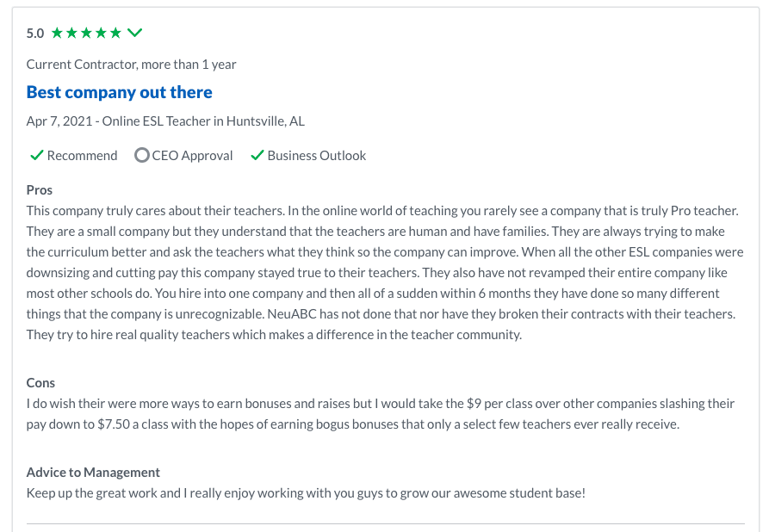769x532 pixels.
Task: Click the Business Outlook label text
Action: point(316,156)
